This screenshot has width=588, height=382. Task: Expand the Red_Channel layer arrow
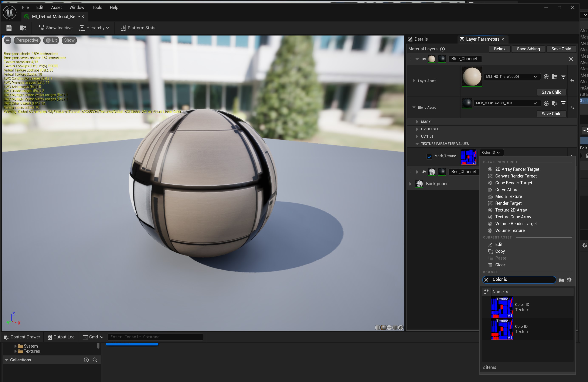pyautogui.click(x=417, y=172)
